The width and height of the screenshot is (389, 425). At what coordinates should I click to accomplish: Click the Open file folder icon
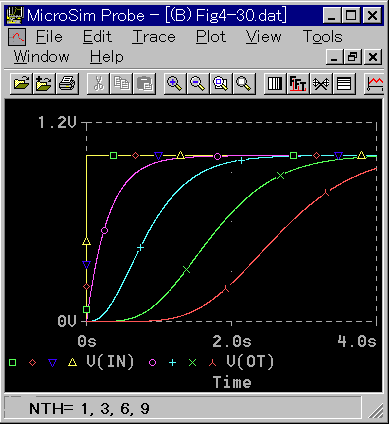[x=21, y=83]
